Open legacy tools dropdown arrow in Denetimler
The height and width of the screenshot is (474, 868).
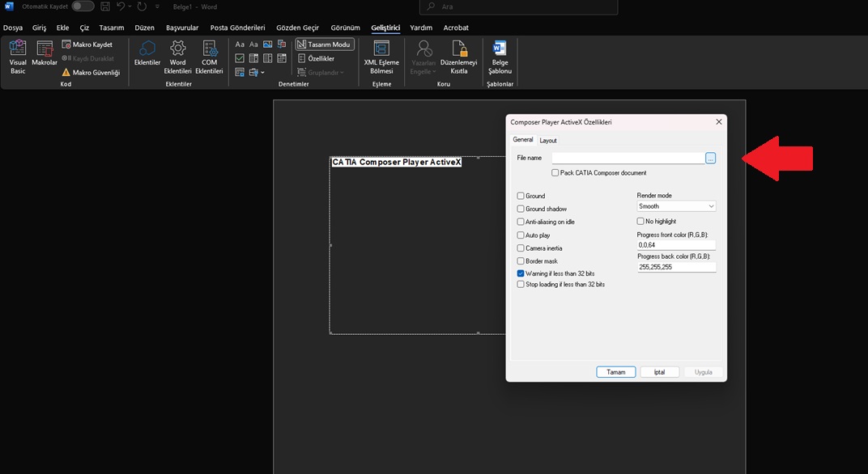pyautogui.click(x=263, y=73)
